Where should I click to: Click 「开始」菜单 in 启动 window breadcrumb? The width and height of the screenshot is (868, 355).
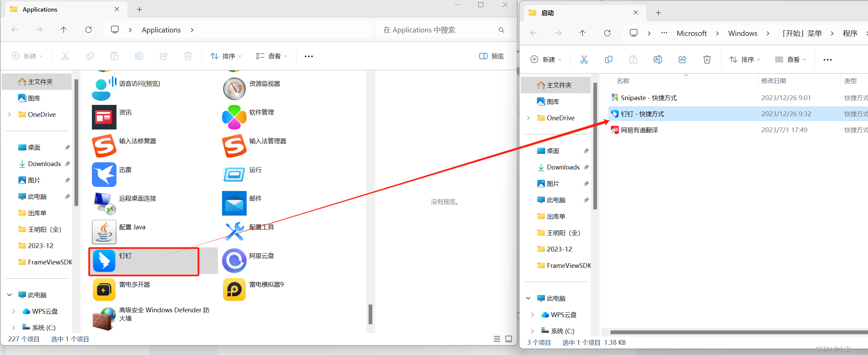pos(802,33)
